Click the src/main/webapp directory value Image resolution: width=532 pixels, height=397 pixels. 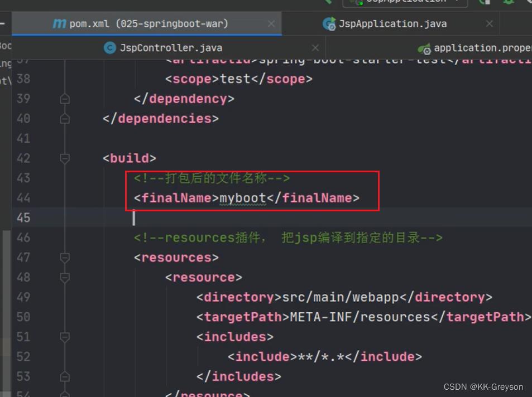341,297
